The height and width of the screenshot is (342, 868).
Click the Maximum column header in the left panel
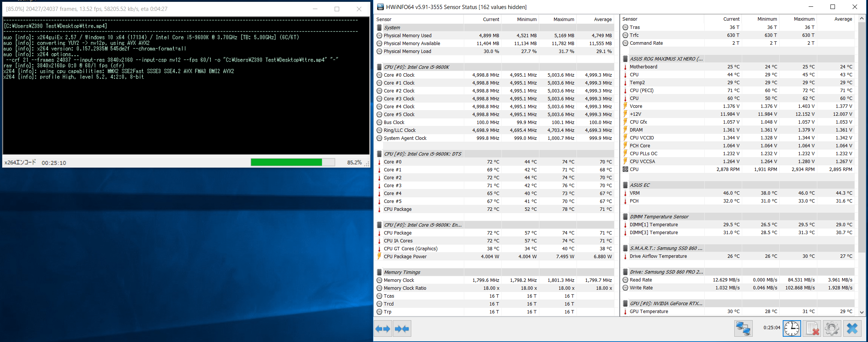tap(558, 19)
